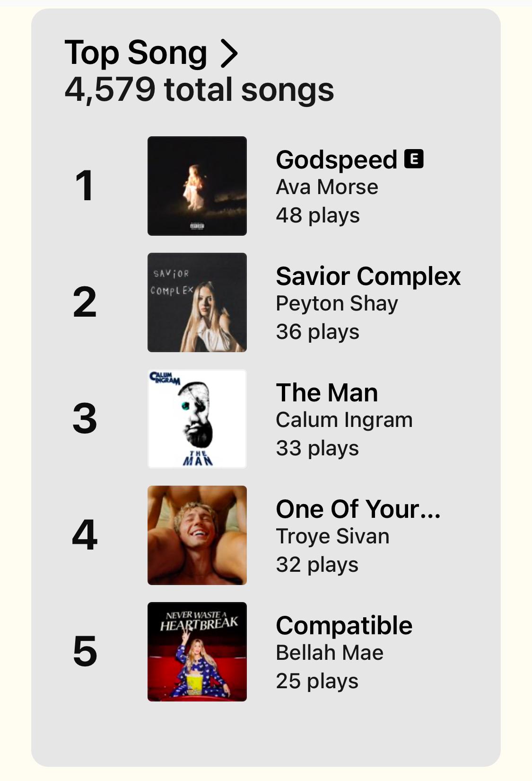Open Never Waste a Heartbreak cover
The image size is (532, 781).
coord(197,652)
